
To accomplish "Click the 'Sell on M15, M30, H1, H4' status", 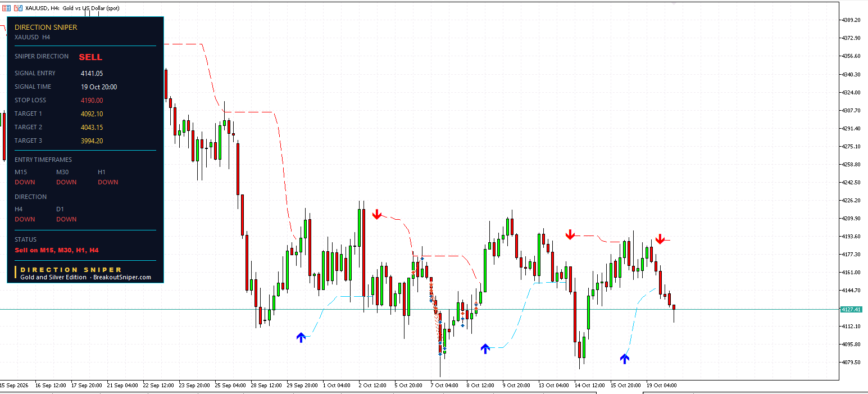I will tap(57, 250).
